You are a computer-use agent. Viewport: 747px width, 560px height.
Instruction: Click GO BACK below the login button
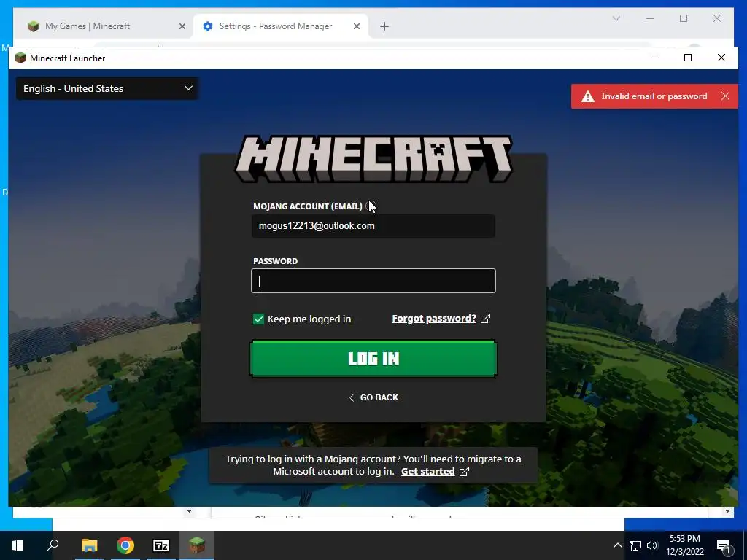click(x=373, y=397)
